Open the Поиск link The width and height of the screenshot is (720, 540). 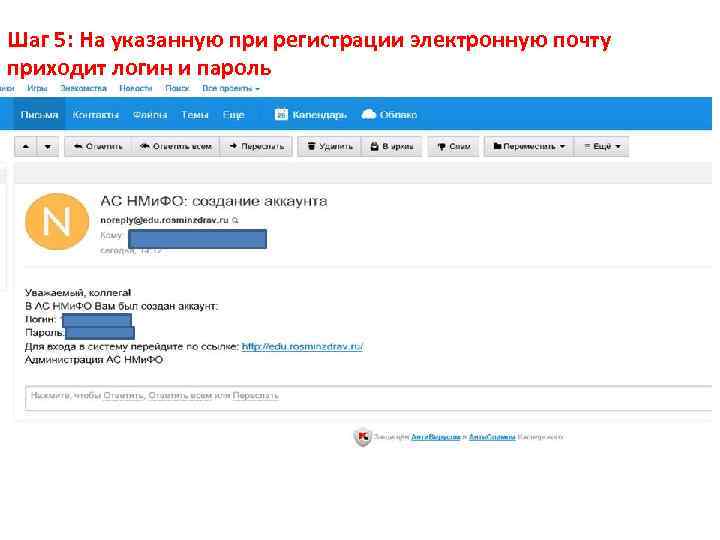[177, 88]
